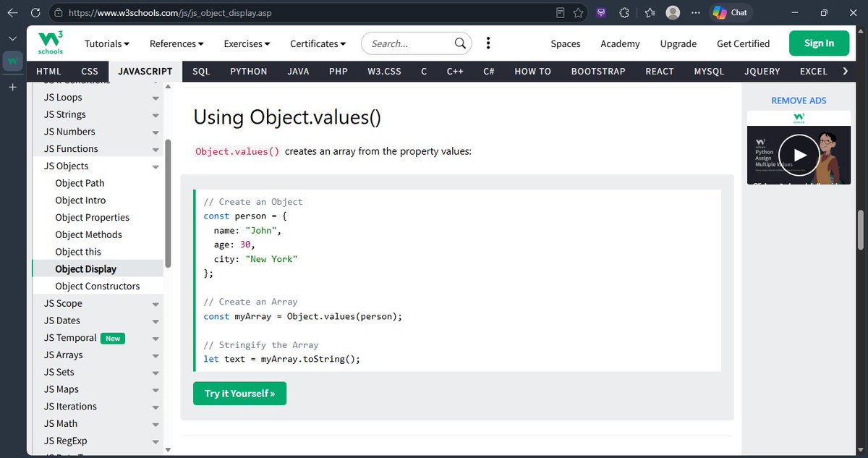Click the REMOVE ADS link
Image resolution: width=868 pixels, height=458 pixels.
point(799,101)
